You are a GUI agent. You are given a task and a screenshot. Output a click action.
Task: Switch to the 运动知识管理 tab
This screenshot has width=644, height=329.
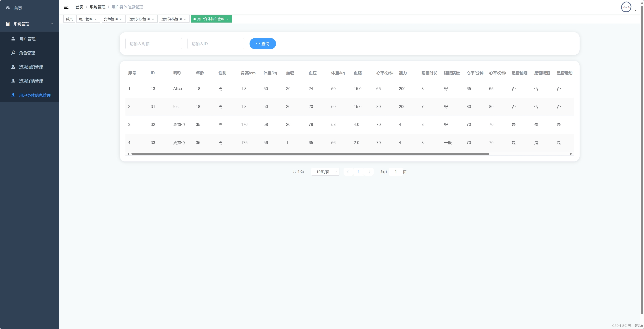coord(139,19)
